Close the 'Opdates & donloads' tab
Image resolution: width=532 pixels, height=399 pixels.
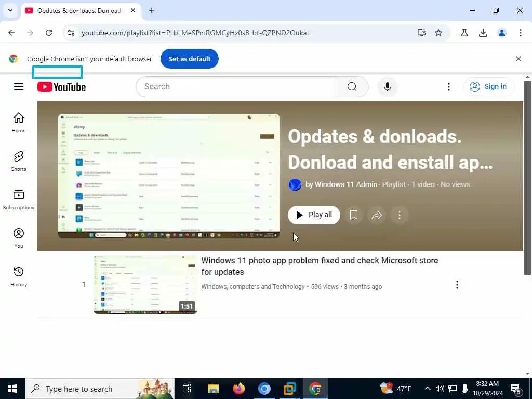pyautogui.click(x=133, y=10)
